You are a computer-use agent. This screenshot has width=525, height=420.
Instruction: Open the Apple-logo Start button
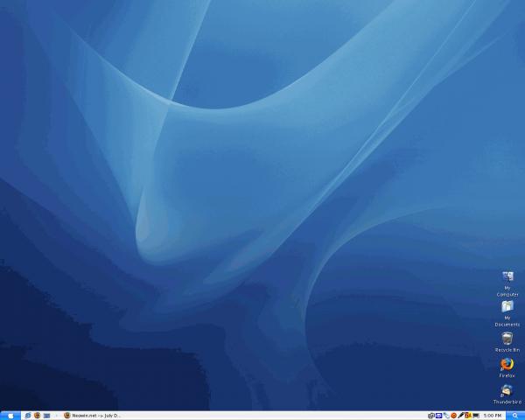point(10,416)
